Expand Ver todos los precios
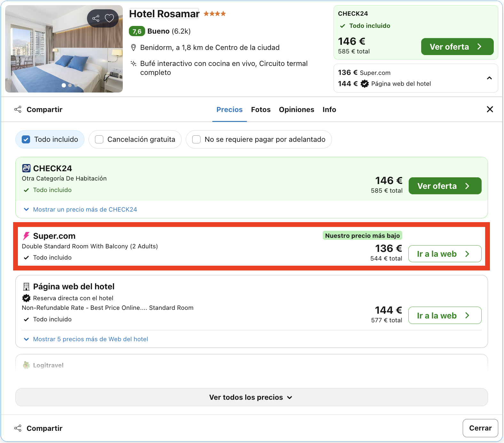Image resolution: width=504 pixels, height=443 pixels. click(252, 397)
